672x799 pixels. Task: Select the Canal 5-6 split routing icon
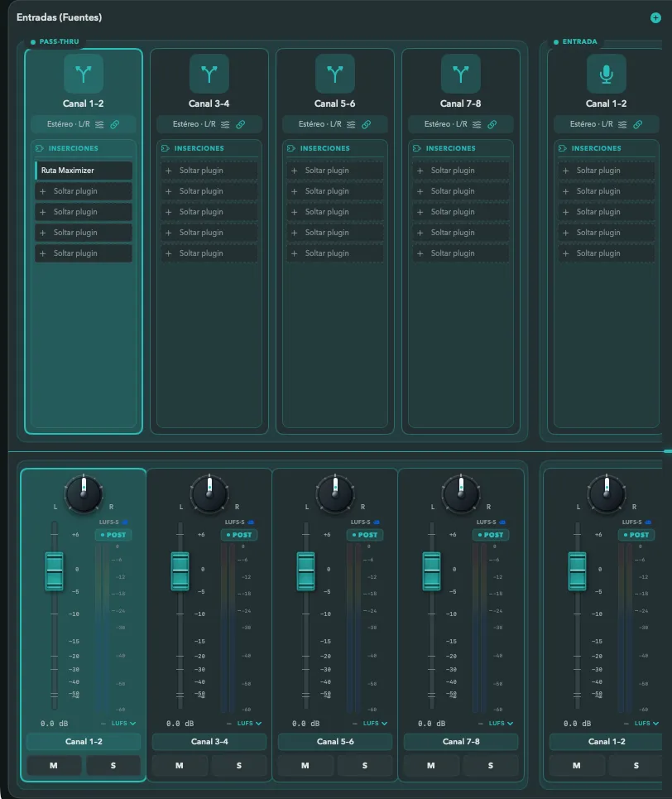[334, 74]
